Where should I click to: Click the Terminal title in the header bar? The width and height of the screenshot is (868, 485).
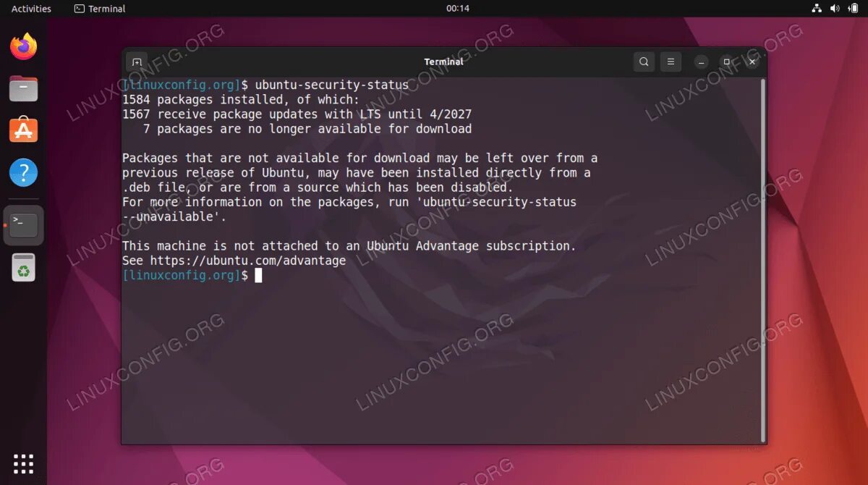click(444, 62)
